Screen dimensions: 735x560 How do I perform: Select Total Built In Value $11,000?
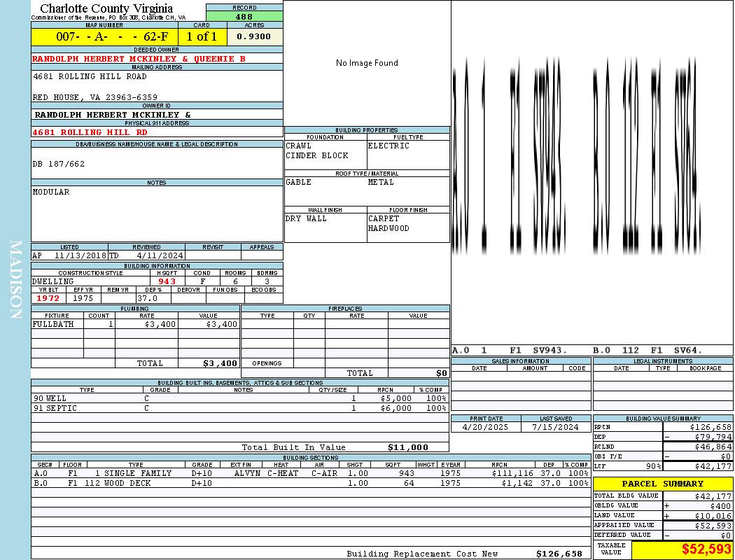[408, 447]
